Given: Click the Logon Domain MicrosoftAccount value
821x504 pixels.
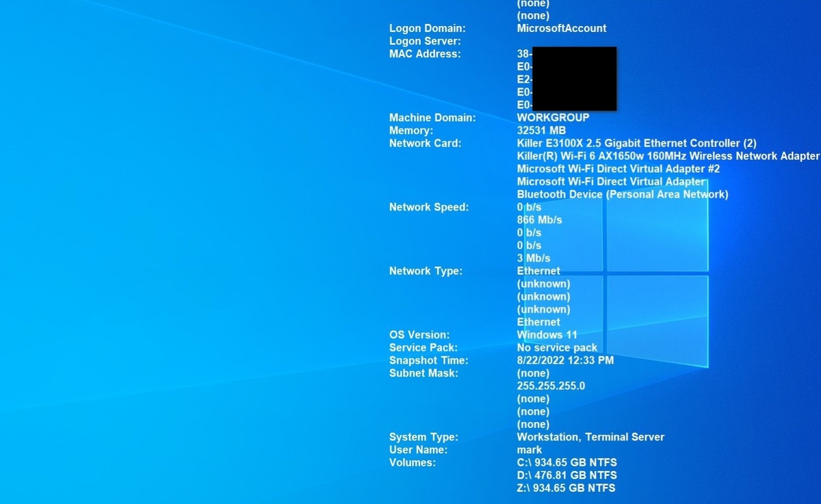Looking at the screenshot, I should [x=561, y=28].
